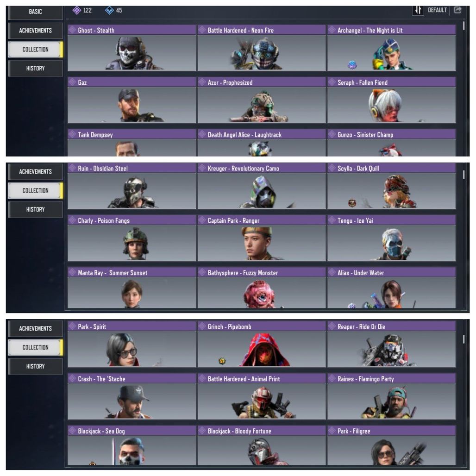476x476 pixels.
Task: Open the topmost ACHIEVEMENTS tab
Action: (x=36, y=31)
